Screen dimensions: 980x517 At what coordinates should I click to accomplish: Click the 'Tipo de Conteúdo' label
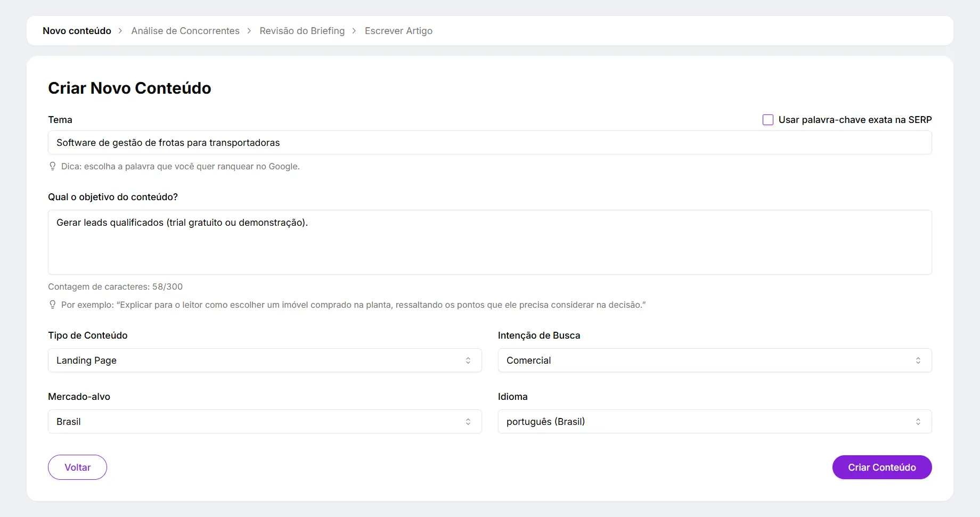[x=88, y=335]
